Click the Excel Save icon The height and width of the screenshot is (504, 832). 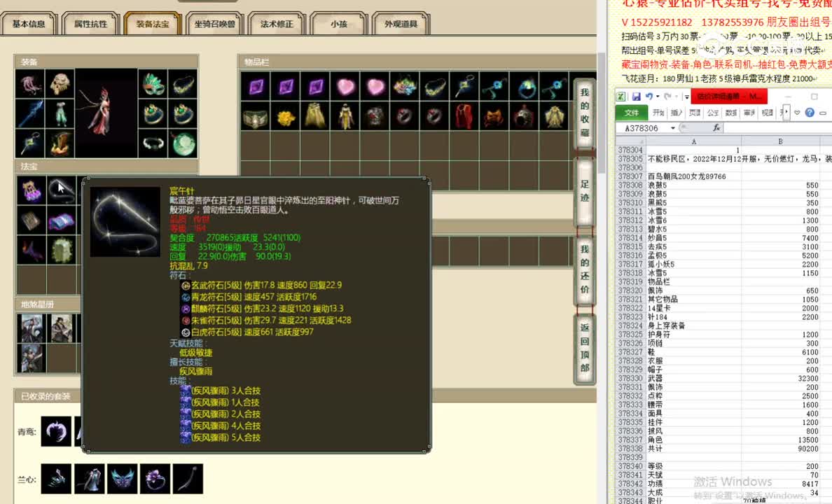tap(636, 97)
